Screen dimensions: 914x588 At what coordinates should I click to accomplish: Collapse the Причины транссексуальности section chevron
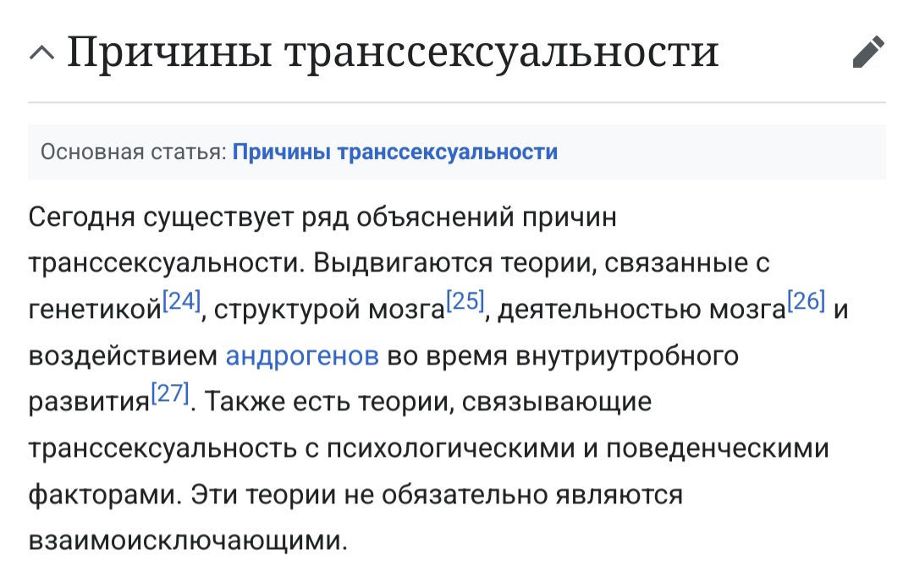(41, 53)
